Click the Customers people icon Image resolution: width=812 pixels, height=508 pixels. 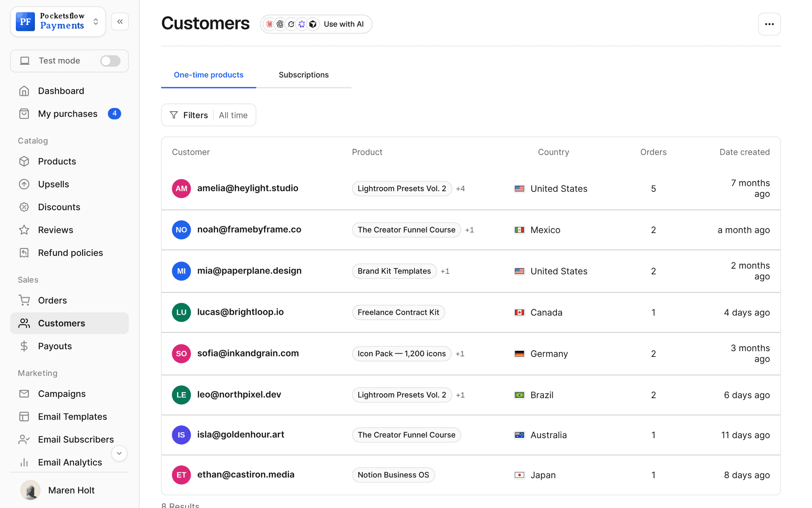pyautogui.click(x=24, y=323)
